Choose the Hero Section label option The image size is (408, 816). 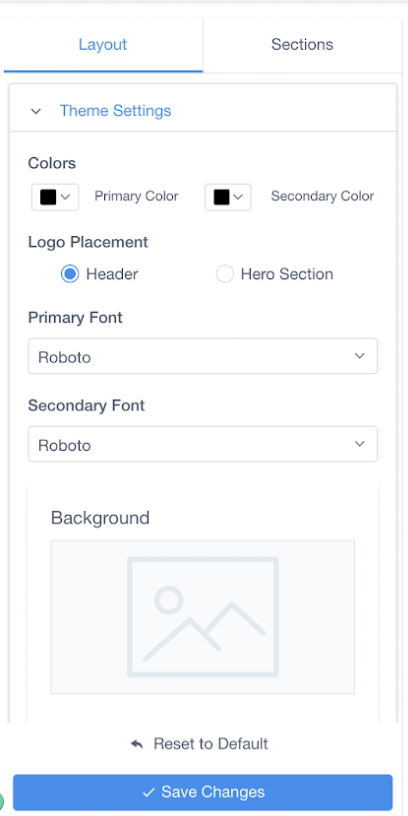(x=287, y=274)
